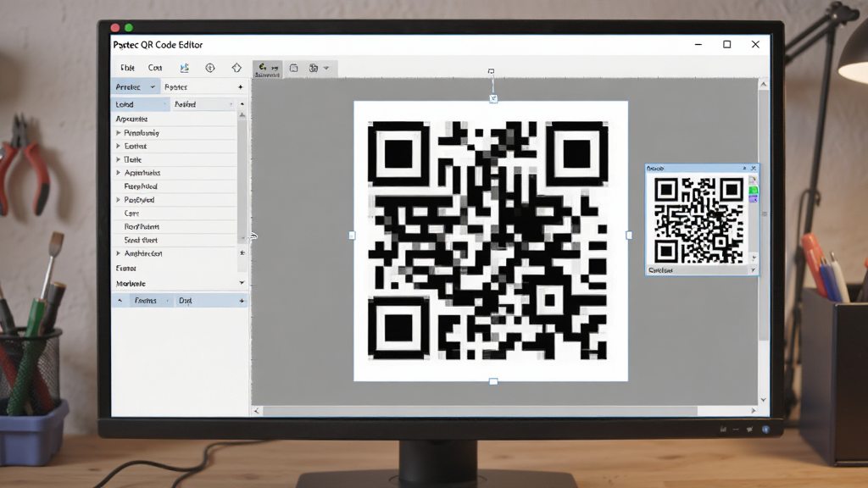
Task: Open the 'Cou' menu in the toolbar
Action: point(155,68)
